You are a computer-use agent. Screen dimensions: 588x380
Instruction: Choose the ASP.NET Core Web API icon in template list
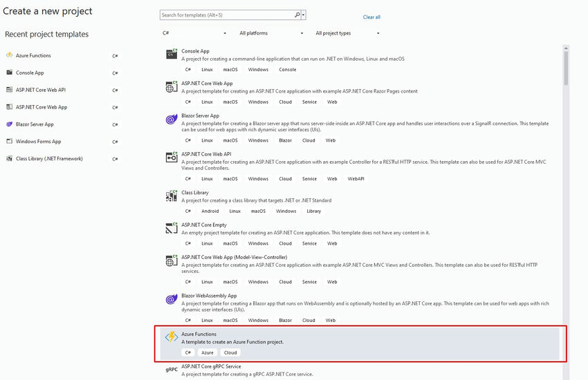(172, 158)
